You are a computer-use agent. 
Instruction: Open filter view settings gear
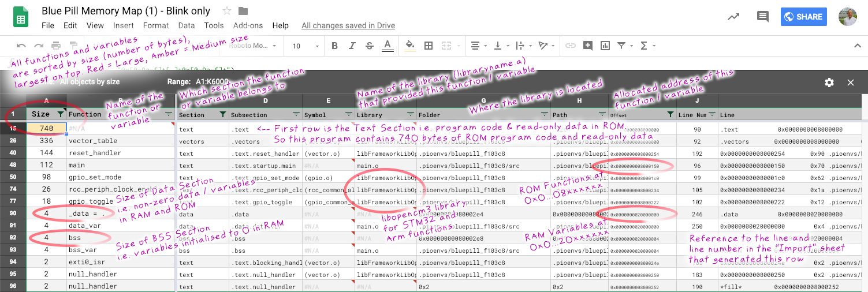(829, 82)
